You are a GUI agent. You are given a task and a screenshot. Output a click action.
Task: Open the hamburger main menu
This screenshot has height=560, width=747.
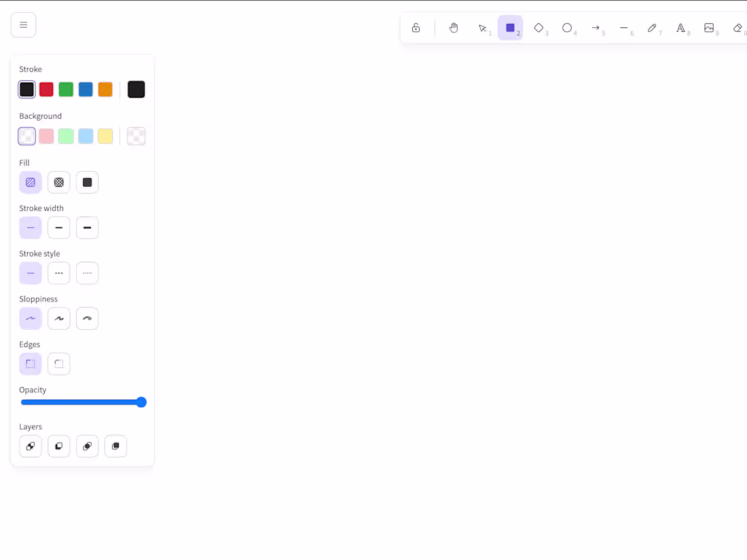[23, 24]
